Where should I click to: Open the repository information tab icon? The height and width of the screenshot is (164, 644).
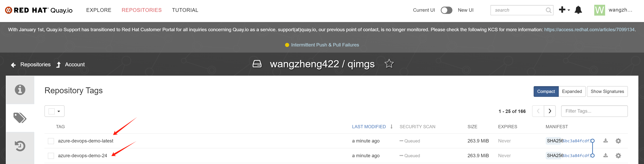pyautogui.click(x=20, y=90)
